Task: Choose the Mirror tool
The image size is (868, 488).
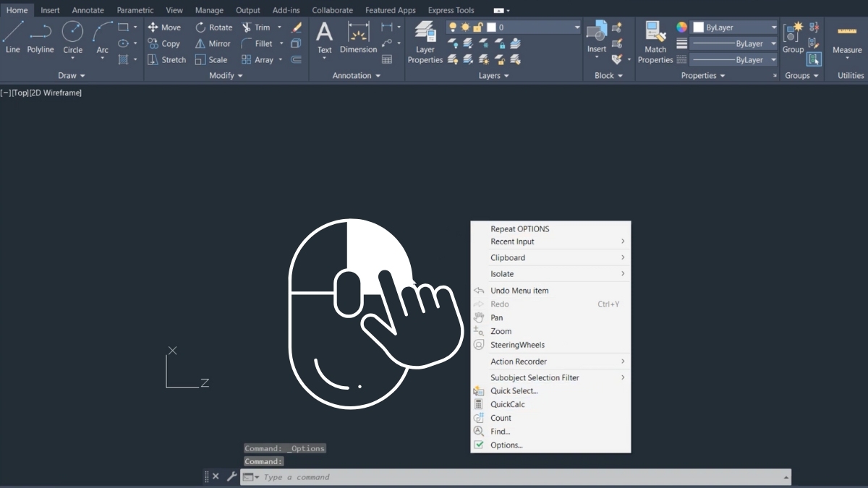Action: click(213, 43)
